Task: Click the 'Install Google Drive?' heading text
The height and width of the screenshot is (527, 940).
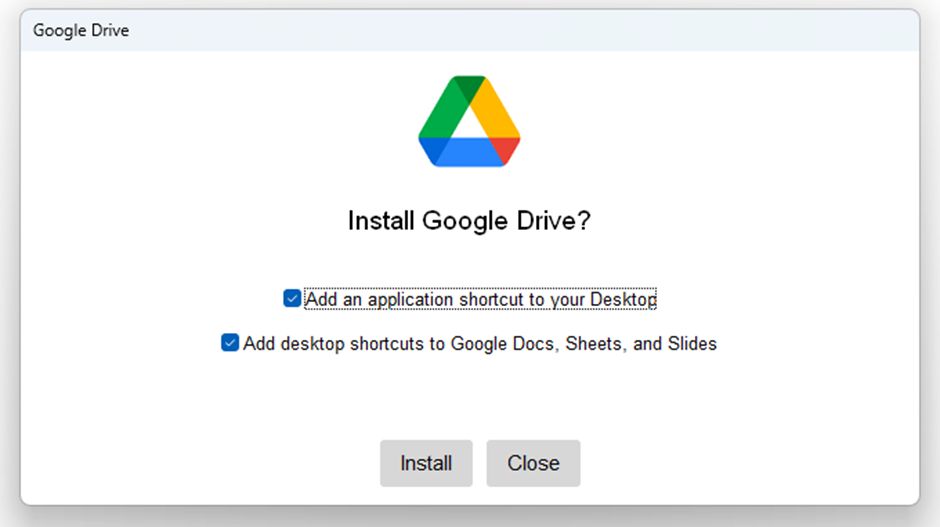Action: [x=469, y=221]
